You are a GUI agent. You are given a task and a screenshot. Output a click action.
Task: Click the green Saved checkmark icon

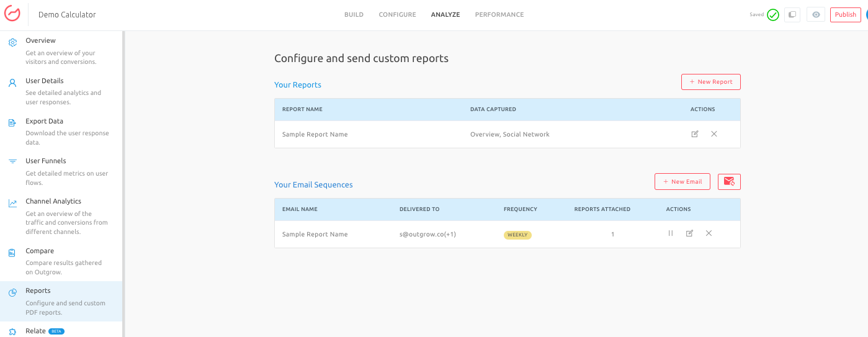click(773, 15)
